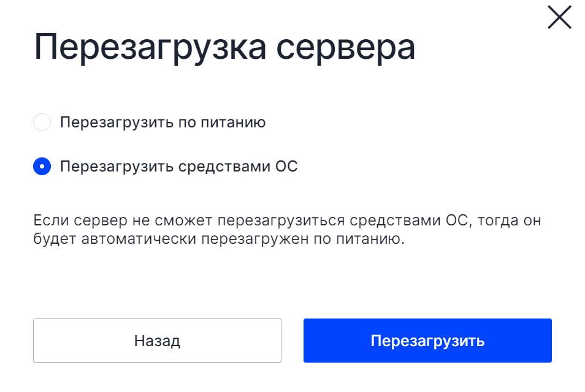This screenshot has width=585, height=392.
Task: Switch the reboot method to power cycle
Action: [x=42, y=123]
